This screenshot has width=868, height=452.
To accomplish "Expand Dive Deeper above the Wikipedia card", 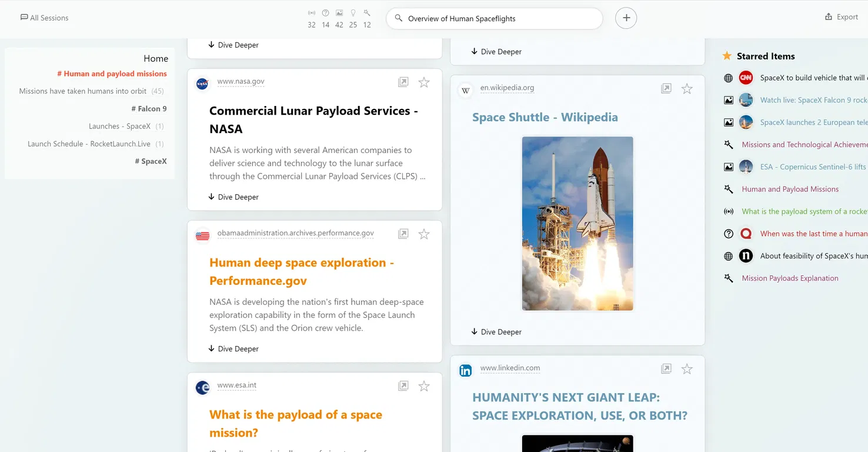I will (x=496, y=52).
